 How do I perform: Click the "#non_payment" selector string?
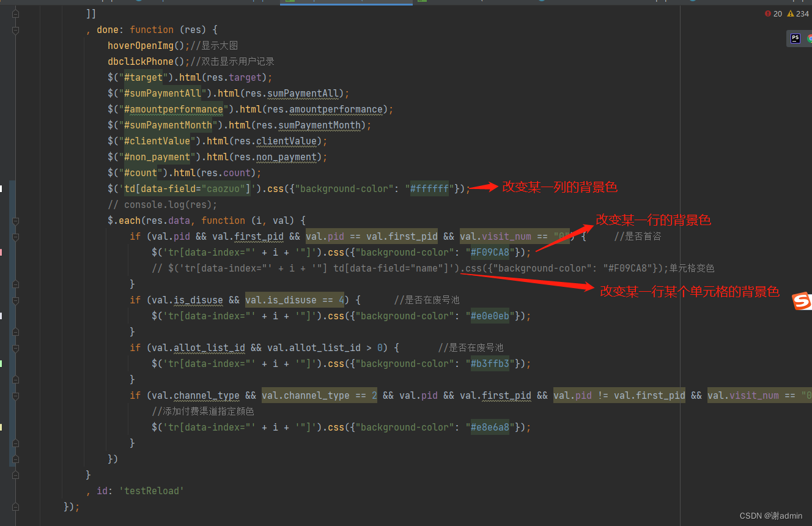pyautogui.click(x=157, y=157)
